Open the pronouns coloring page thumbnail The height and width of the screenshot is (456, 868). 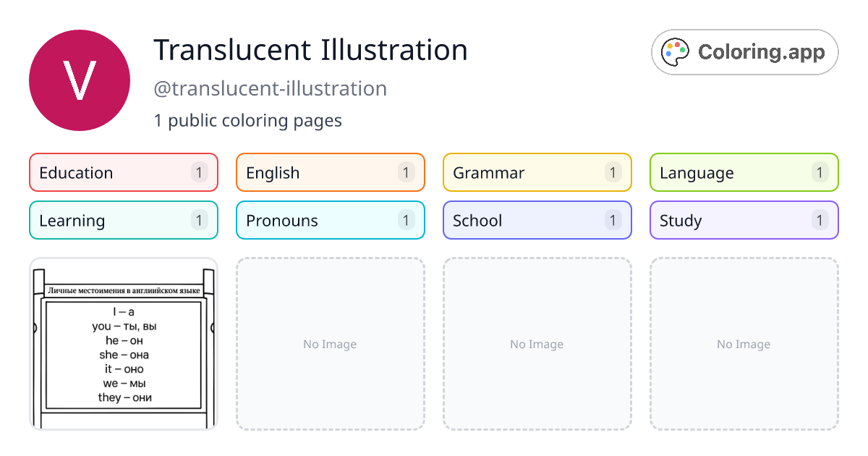click(x=124, y=344)
